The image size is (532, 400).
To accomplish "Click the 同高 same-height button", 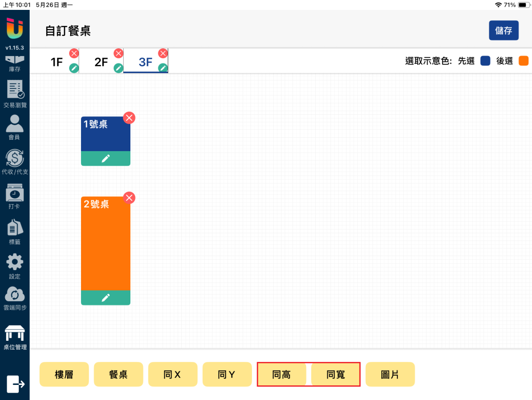I will tap(281, 374).
